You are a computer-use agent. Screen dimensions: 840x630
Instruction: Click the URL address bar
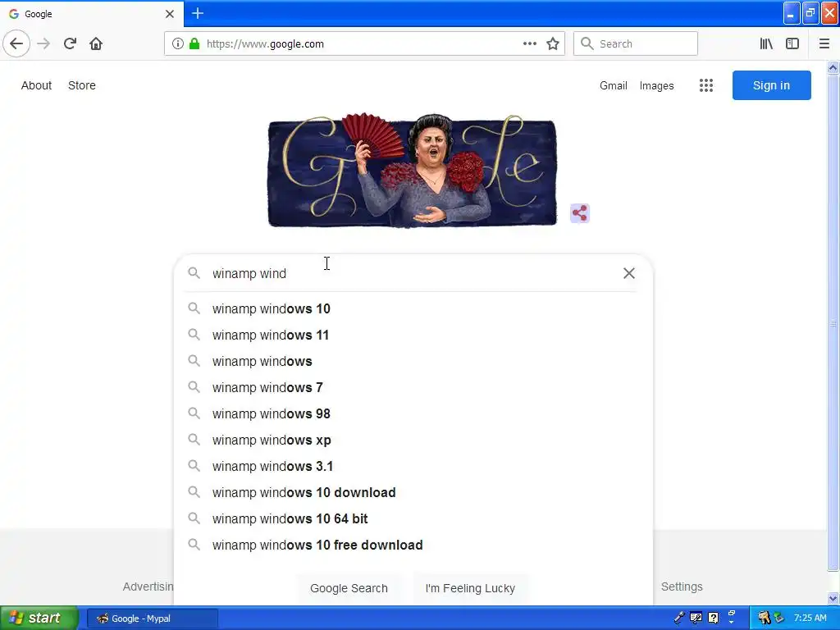coord(364,44)
